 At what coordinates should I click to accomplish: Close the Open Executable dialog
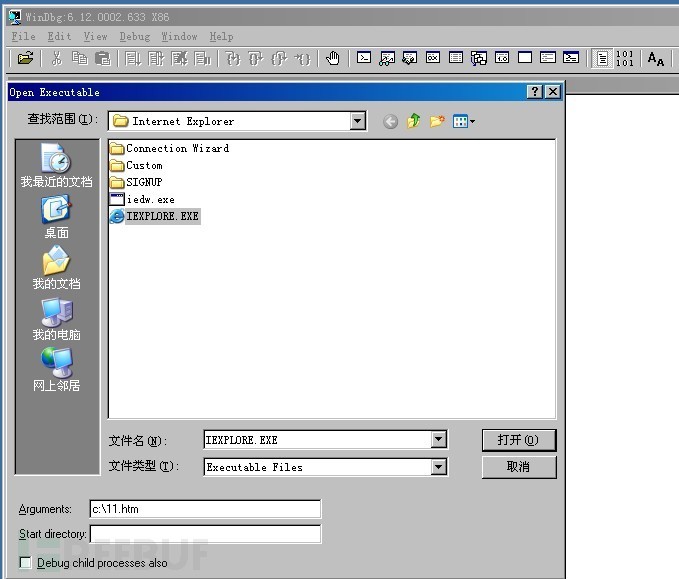553,92
